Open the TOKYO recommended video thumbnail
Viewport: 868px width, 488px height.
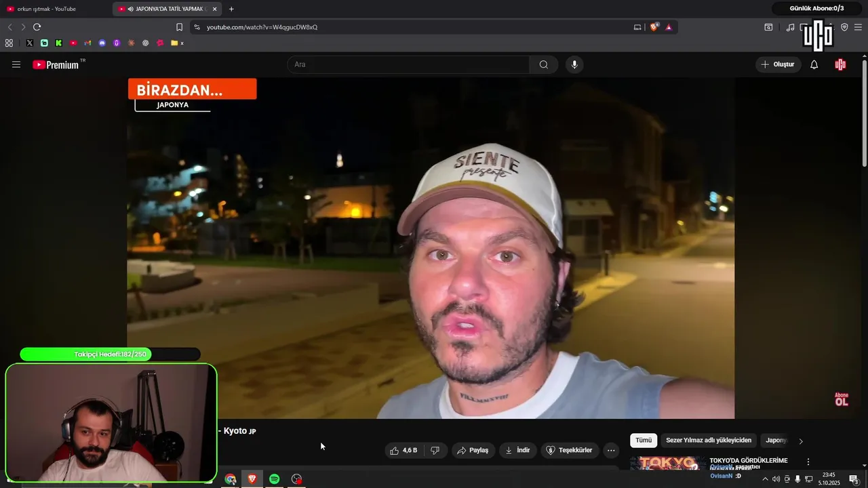[x=667, y=463]
